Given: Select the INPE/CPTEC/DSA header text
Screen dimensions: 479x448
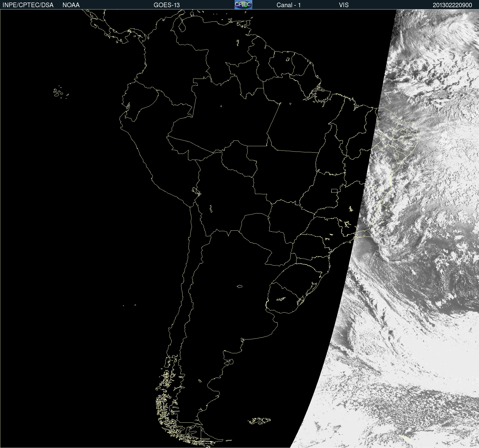Looking at the screenshot, I should point(28,5).
